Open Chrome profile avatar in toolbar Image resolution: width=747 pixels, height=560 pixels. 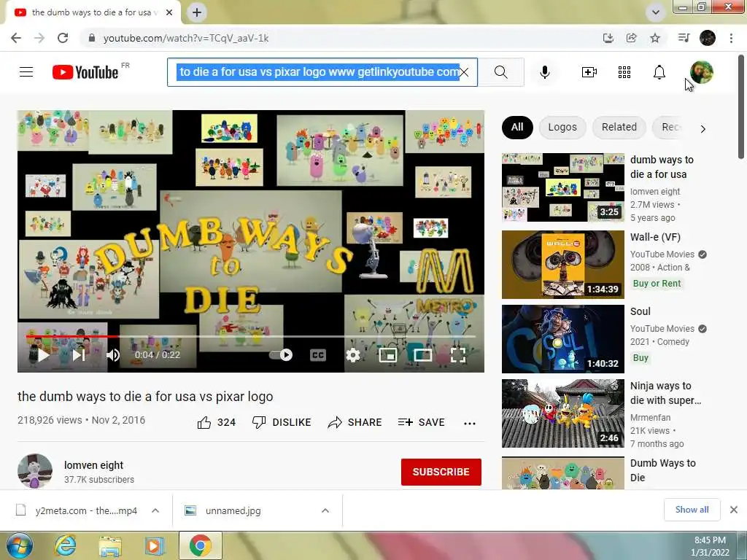pos(708,38)
